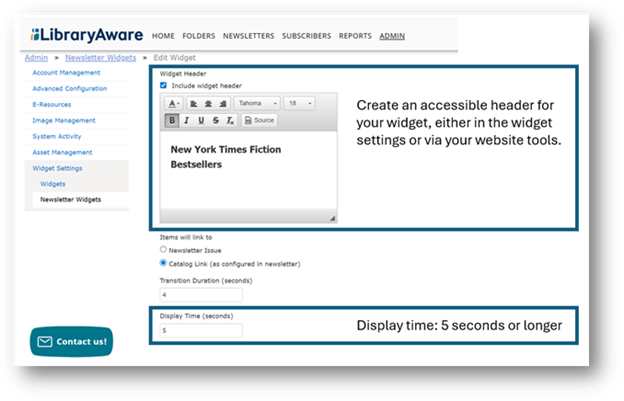Click inside the widget header text editor
This screenshot has height=401, width=624.
(x=248, y=170)
